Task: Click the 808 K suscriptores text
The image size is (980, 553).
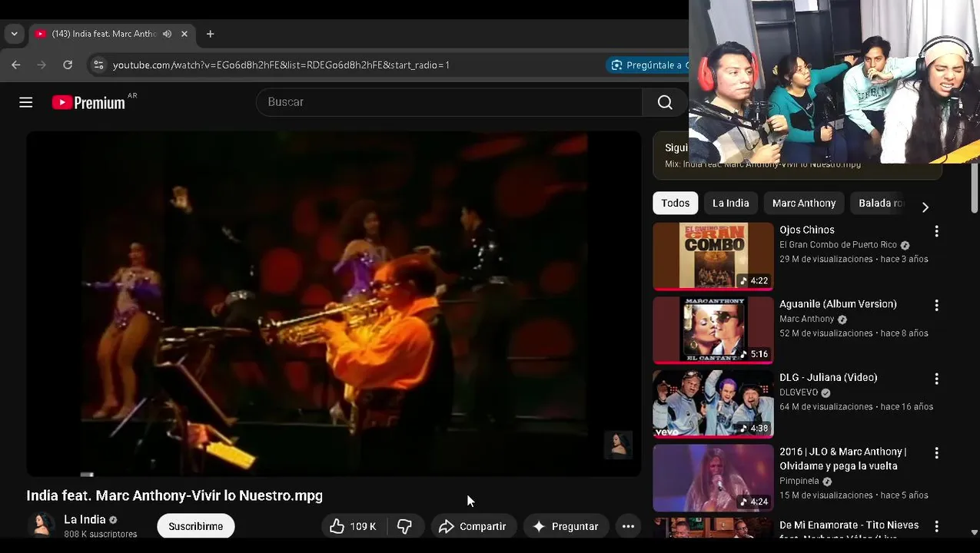Action: pyautogui.click(x=101, y=534)
